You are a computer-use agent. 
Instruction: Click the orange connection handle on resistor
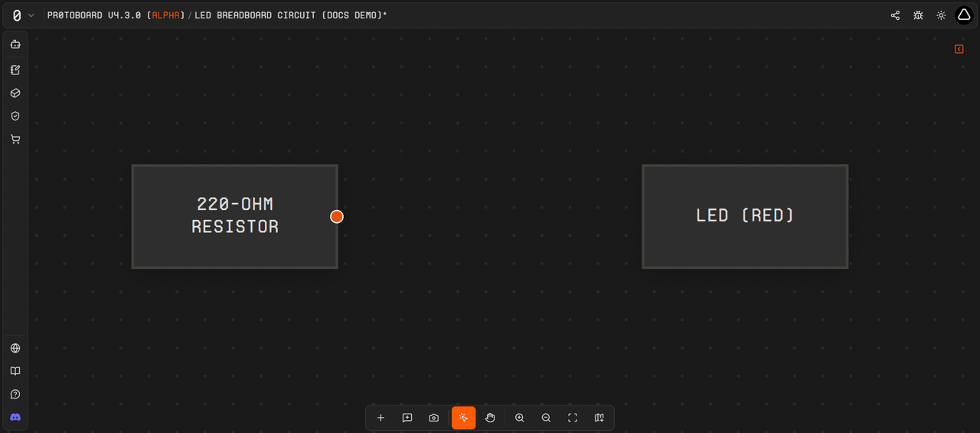click(x=337, y=217)
